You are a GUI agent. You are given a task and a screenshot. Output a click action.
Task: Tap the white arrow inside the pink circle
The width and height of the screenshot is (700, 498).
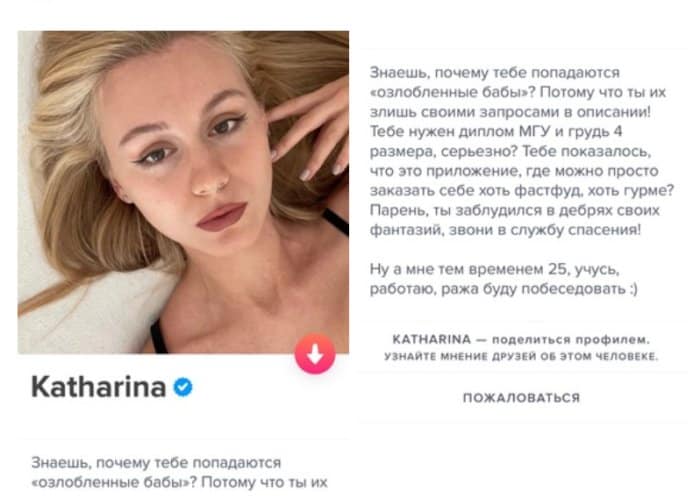click(315, 353)
